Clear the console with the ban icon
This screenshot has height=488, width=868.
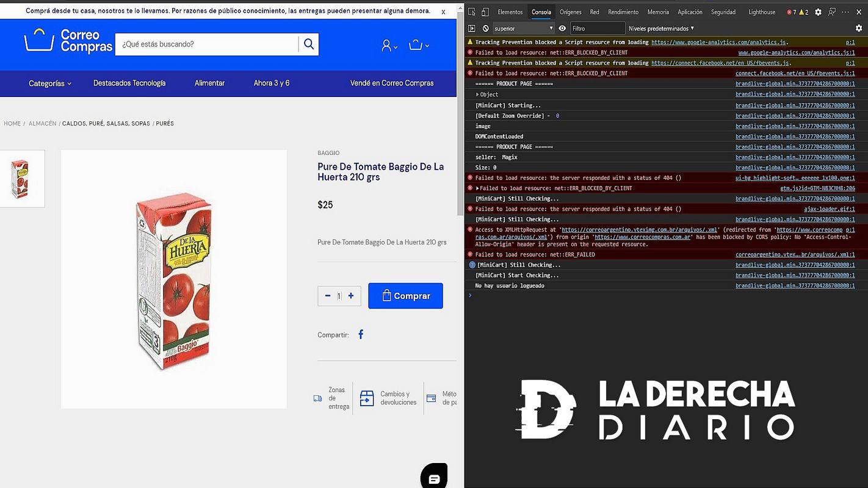click(x=485, y=28)
